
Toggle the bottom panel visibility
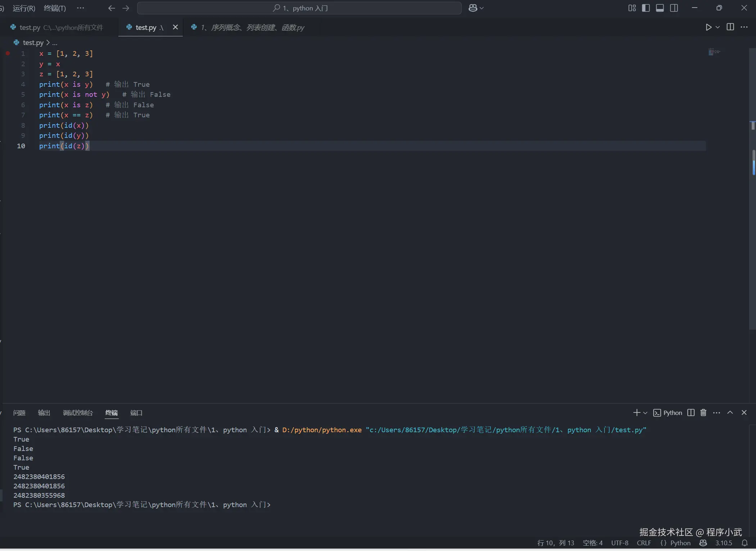pyautogui.click(x=660, y=8)
